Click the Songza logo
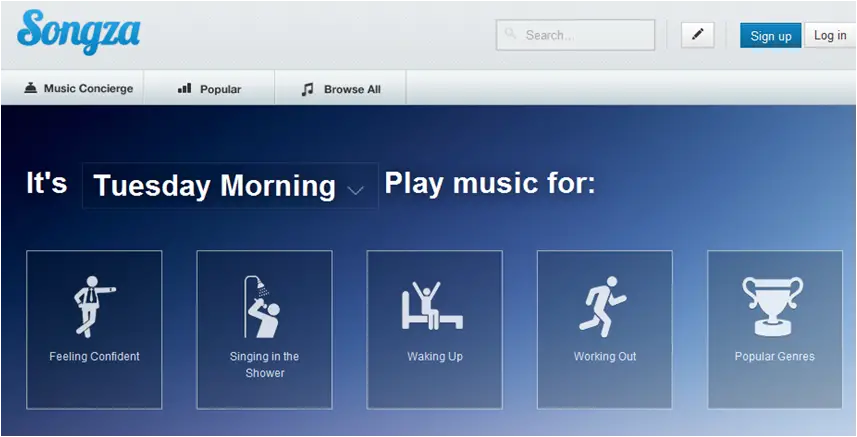Image resolution: width=857 pixels, height=437 pixels. click(79, 32)
